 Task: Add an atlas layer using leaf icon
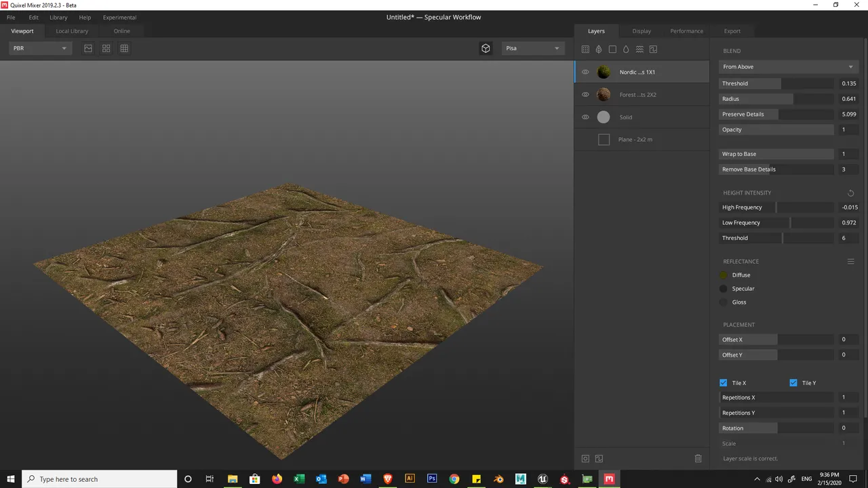(599, 49)
